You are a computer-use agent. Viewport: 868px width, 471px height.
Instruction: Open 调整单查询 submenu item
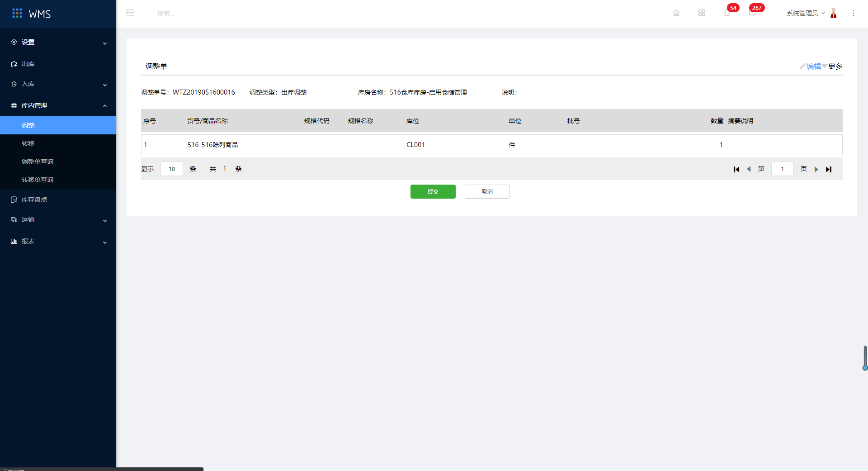pyautogui.click(x=58, y=162)
